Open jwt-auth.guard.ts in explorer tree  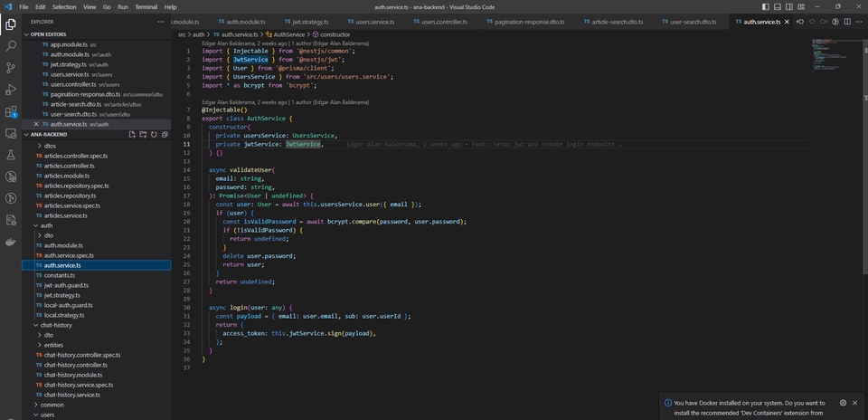pos(66,285)
